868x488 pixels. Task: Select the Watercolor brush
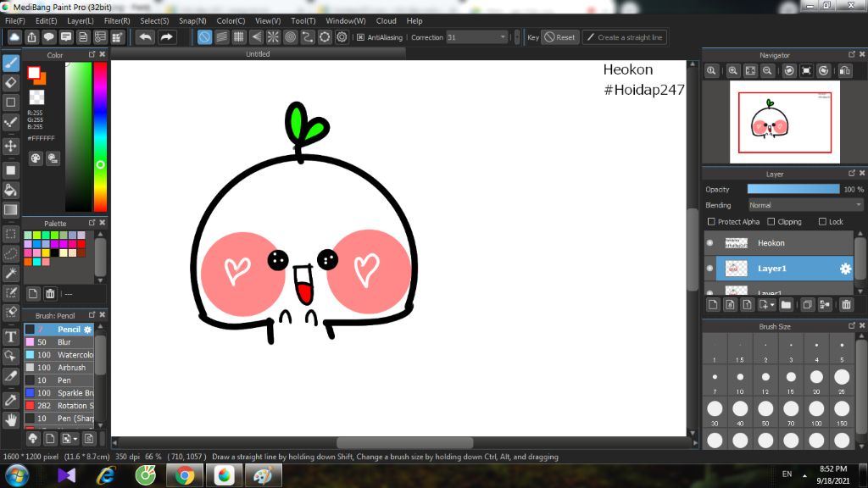coord(58,355)
